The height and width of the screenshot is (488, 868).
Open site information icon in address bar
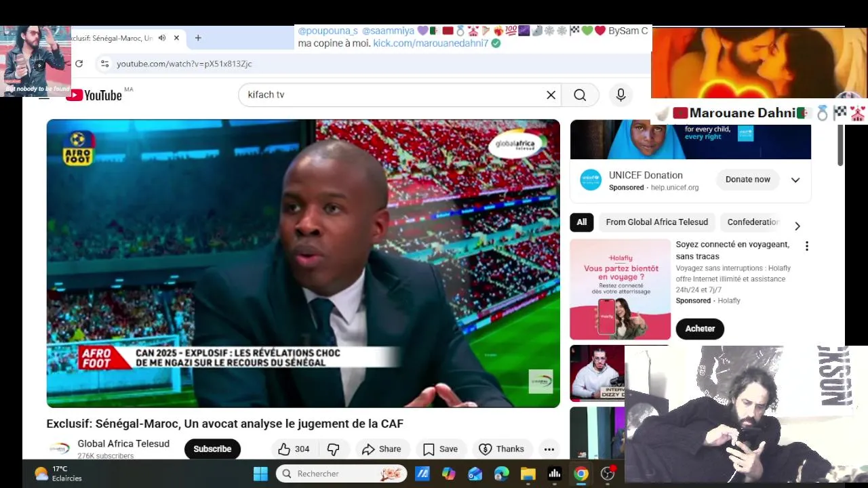(104, 64)
